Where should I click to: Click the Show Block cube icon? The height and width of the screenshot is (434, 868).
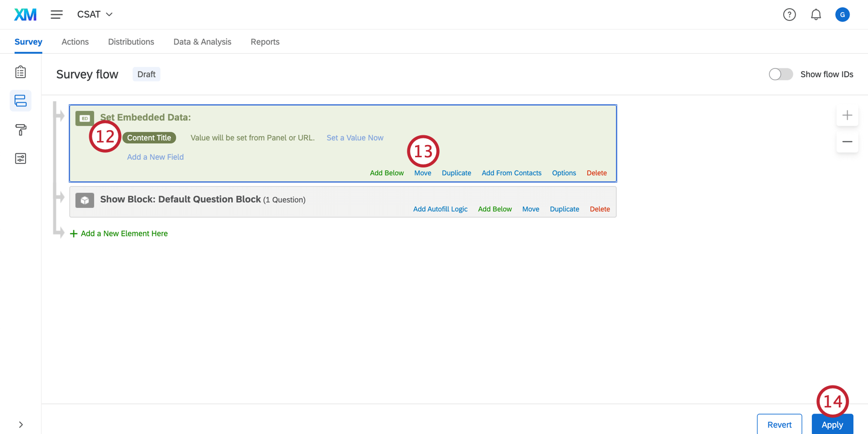pos(85,200)
